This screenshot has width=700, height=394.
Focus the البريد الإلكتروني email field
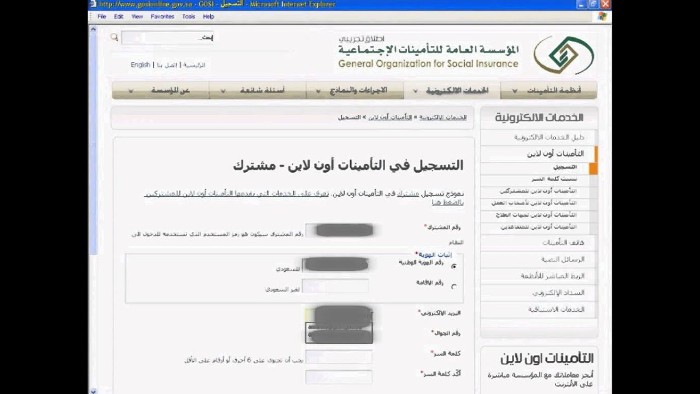(x=339, y=314)
